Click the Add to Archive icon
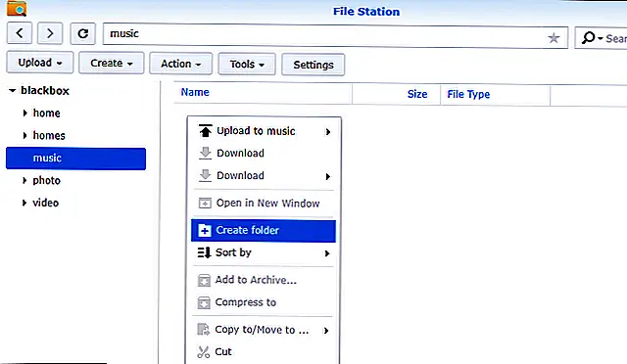The image size is (627, 364). pos(204,280)
